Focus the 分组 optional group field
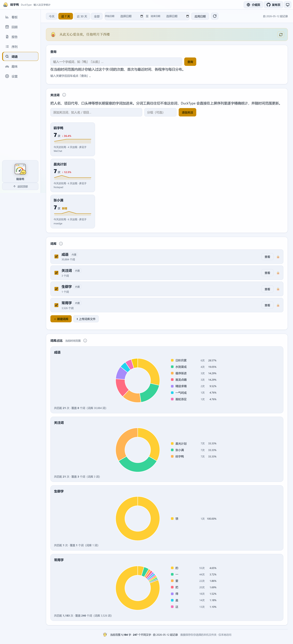Image resolution: width=293 pixels, height=644 pixels. click(x=160, y=112)
